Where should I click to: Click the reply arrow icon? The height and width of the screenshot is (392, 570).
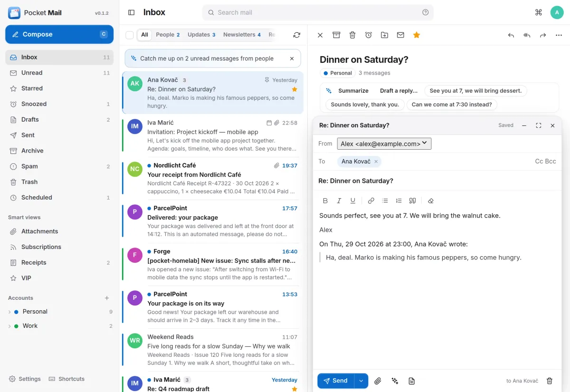click(511, 35)
